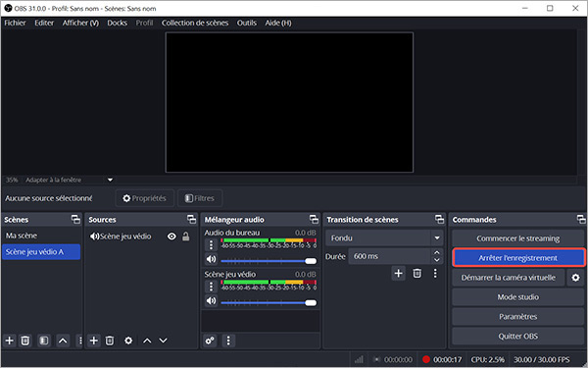This screenshot has height=368, width=588.
Task: Open source properties using the Sources gear icon
Action: pyautogui.click(x=128, y=341)
